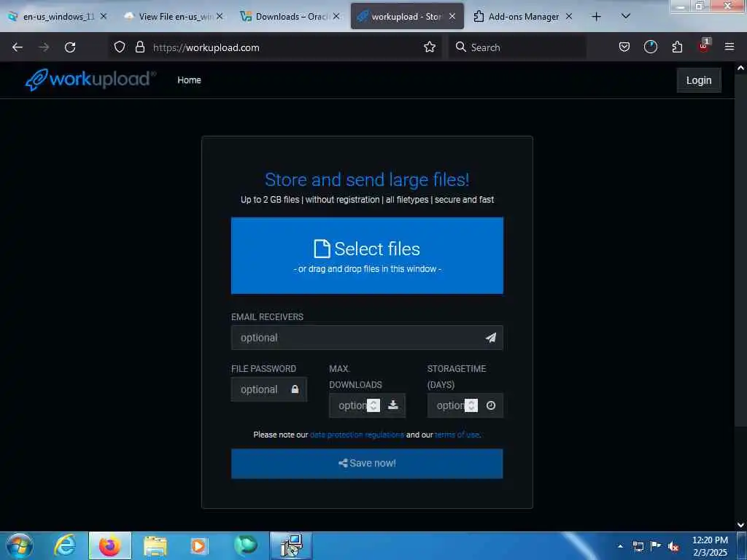This screenshot has width=747, height=560.
Task: Open the media player taskbar icon
Action: 199,546
